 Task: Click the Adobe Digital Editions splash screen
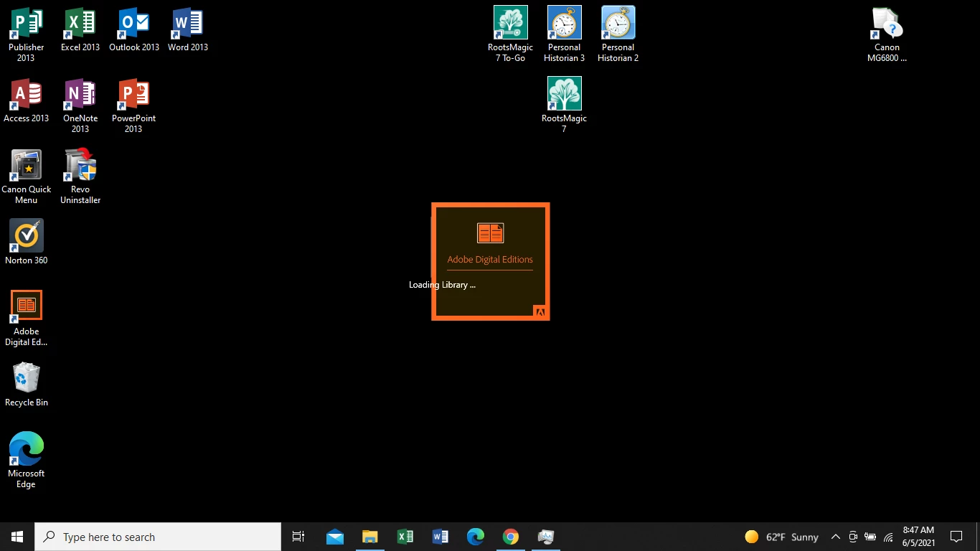491,261
